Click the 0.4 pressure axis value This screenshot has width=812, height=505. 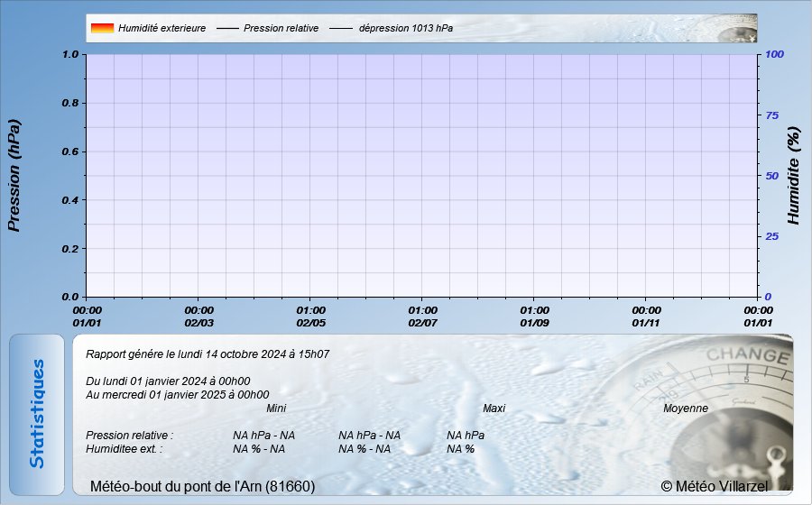coord(70,200)
